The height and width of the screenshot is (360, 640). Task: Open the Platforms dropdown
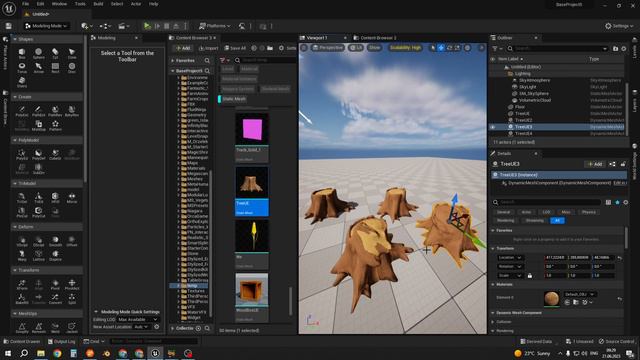pyautogui.click(x=214, y=26)
